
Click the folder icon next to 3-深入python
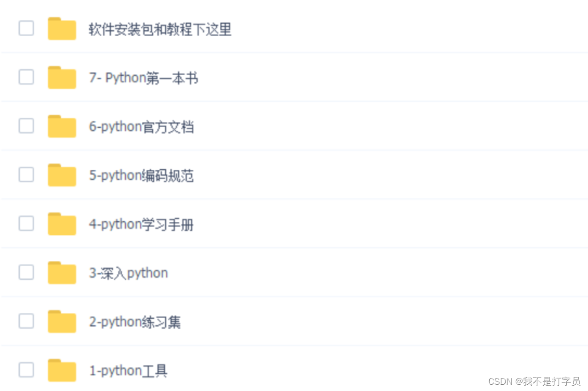(62, 273)
